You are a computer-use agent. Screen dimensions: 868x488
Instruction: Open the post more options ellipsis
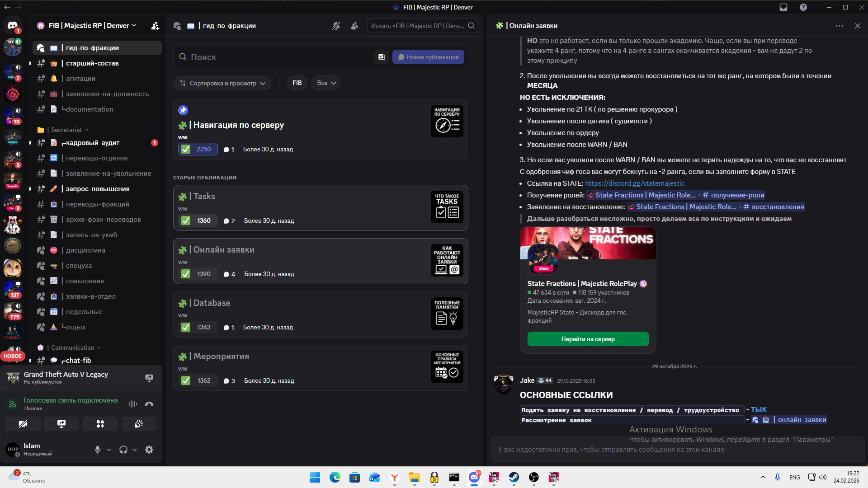[x=840, y=26]
